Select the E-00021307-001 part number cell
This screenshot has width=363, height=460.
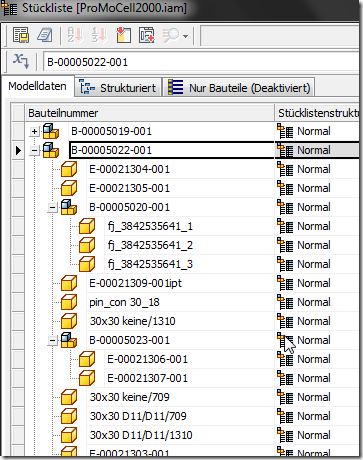(189, 378)
